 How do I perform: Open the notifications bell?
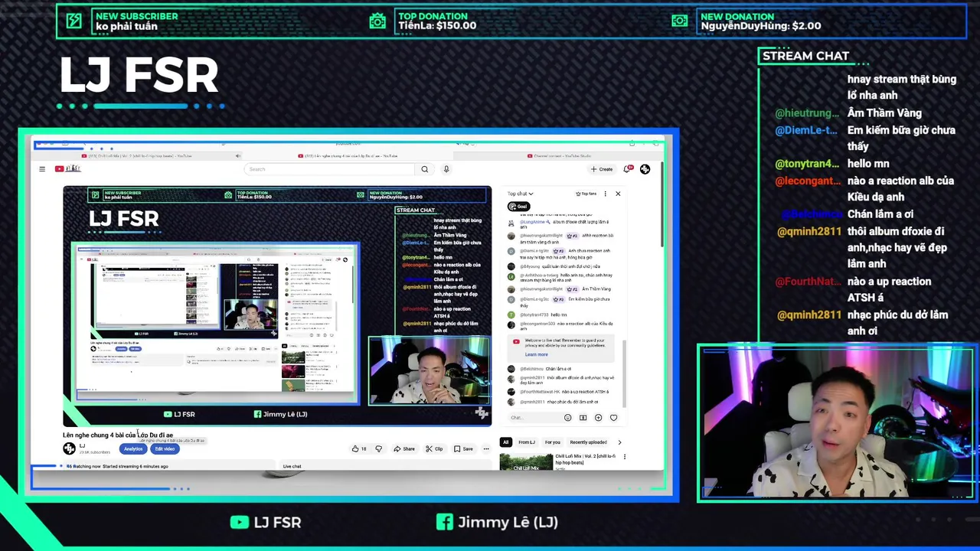point(628,169)
